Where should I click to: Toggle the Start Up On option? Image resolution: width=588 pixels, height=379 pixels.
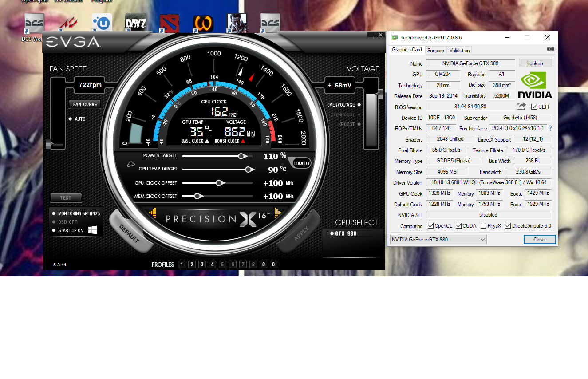coord(54,230)
